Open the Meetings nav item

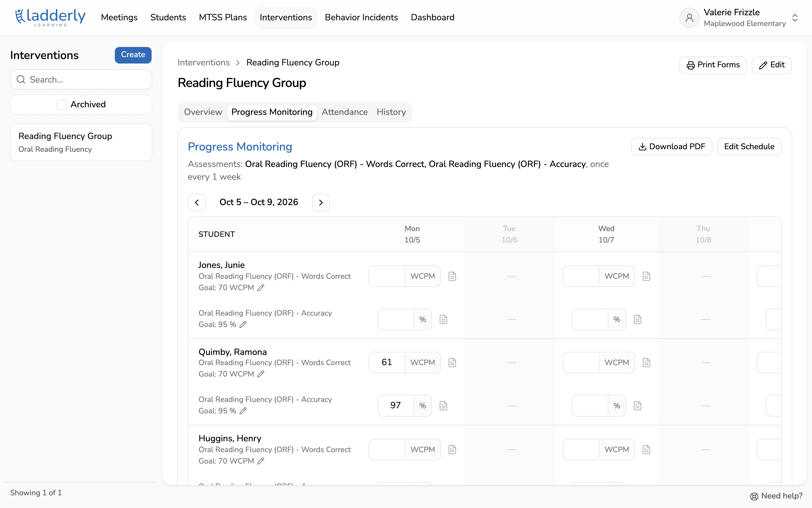119,18
